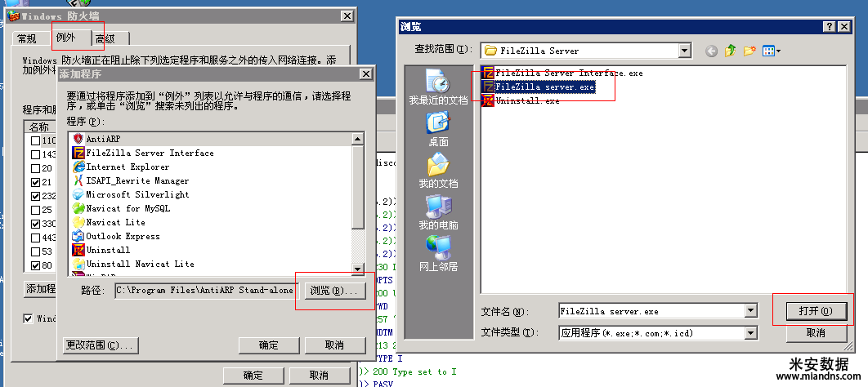The image size is (868, 387).
Task: Open the view menu icon in browse toolbar
Action: click(771, 51)
